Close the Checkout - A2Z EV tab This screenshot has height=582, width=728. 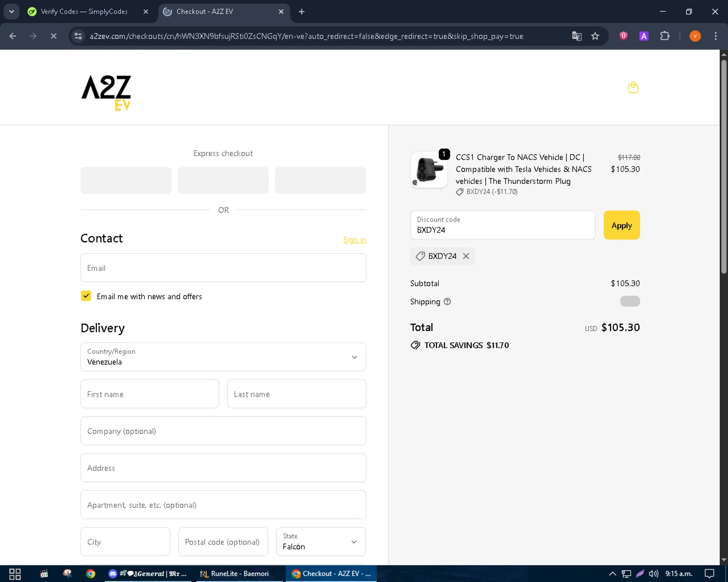281,12
